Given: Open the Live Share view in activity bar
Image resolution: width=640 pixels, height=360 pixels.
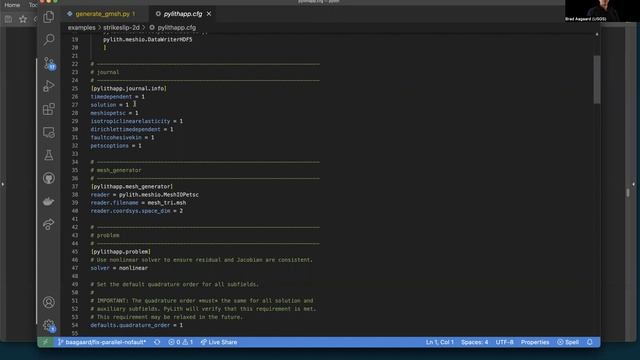Looking at the screenshot, I should (x=49, y=224).
